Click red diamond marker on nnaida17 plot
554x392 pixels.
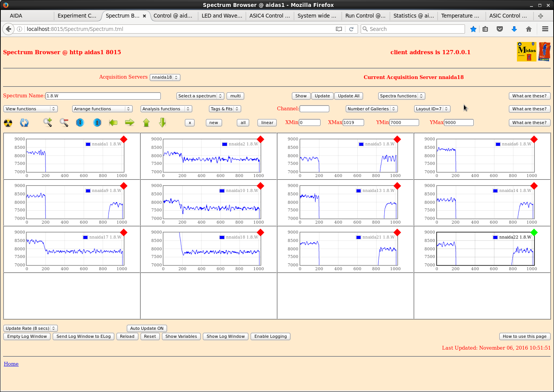(x=124, y=232)
